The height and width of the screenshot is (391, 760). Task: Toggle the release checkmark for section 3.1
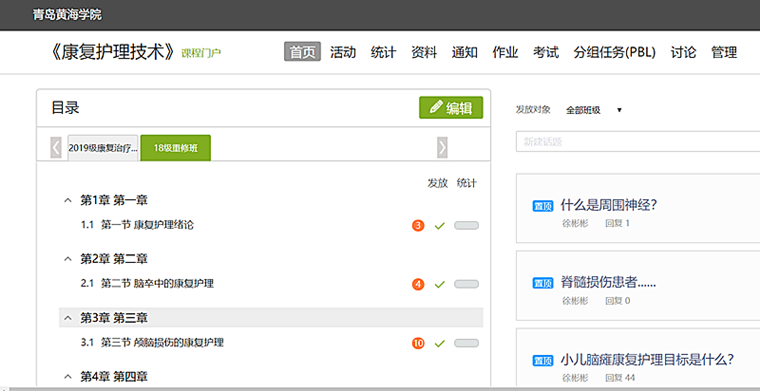click(440, 344)
